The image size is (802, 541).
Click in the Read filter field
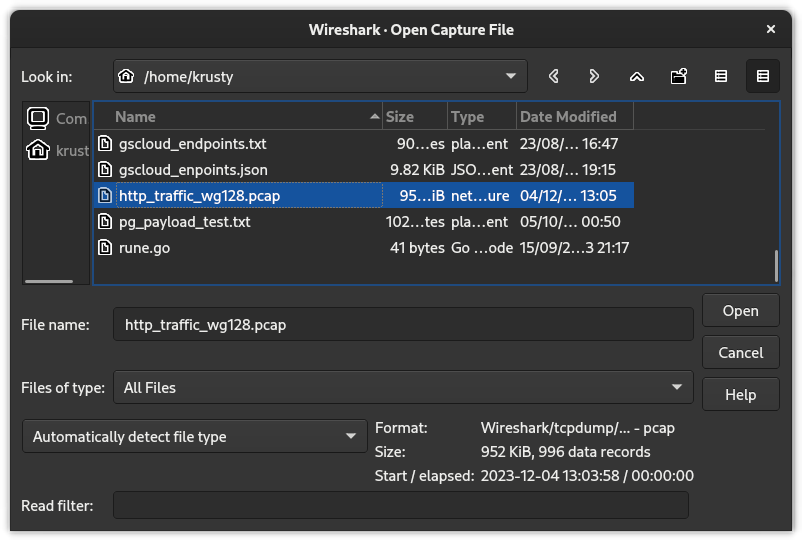(400, 506)
